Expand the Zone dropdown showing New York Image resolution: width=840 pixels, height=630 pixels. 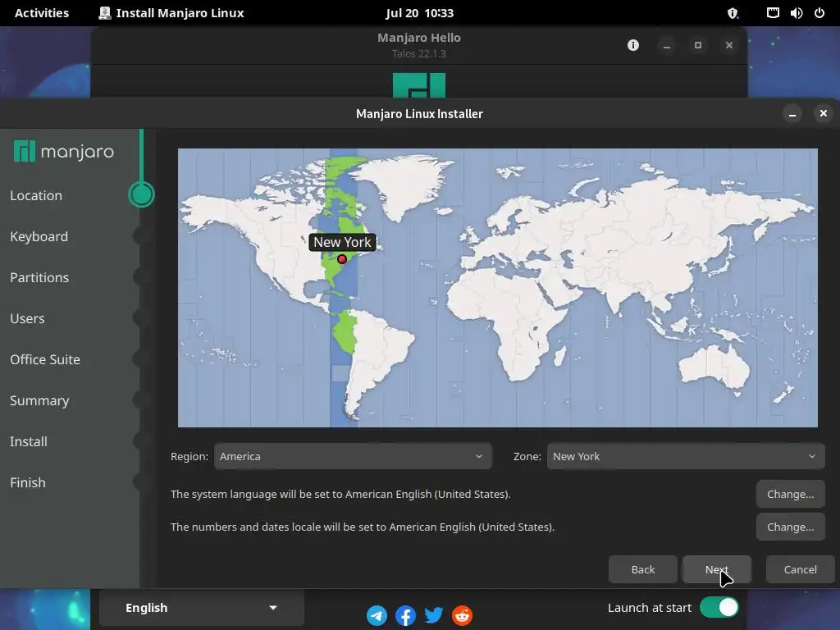(x=686, y=456)
